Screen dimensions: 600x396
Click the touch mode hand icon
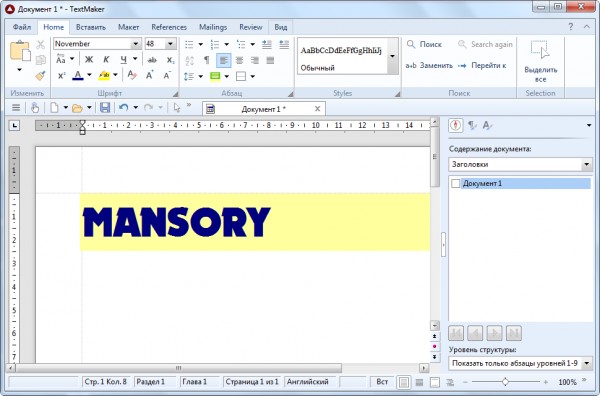35,108
